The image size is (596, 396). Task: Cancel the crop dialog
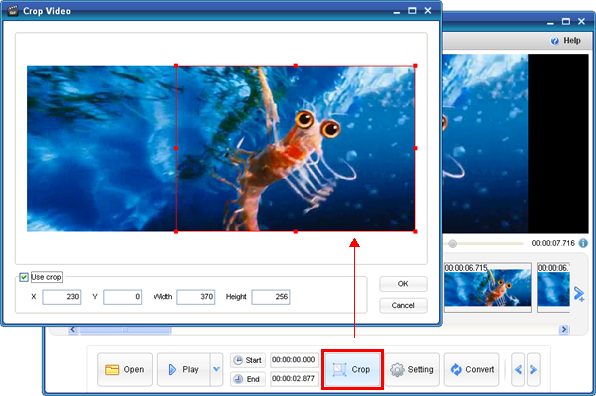point(403,306)
